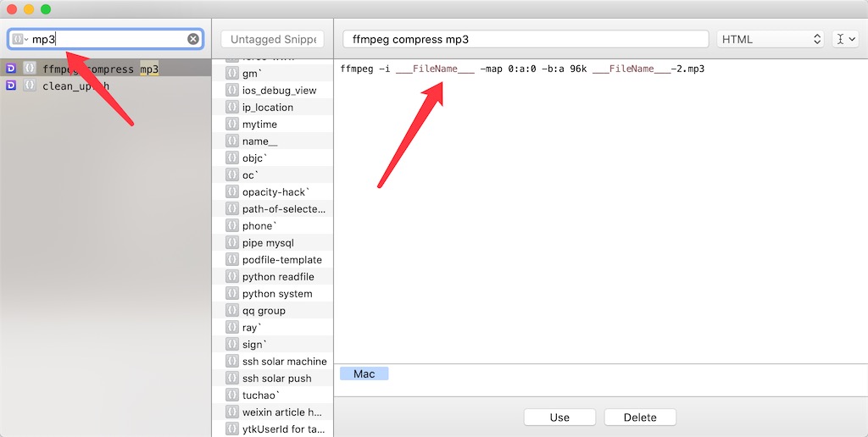The width and height of the screenshot is (868, 437).
Task: Clear the mp3 search text
Action: pyautogui.click(x=193, y=39)
